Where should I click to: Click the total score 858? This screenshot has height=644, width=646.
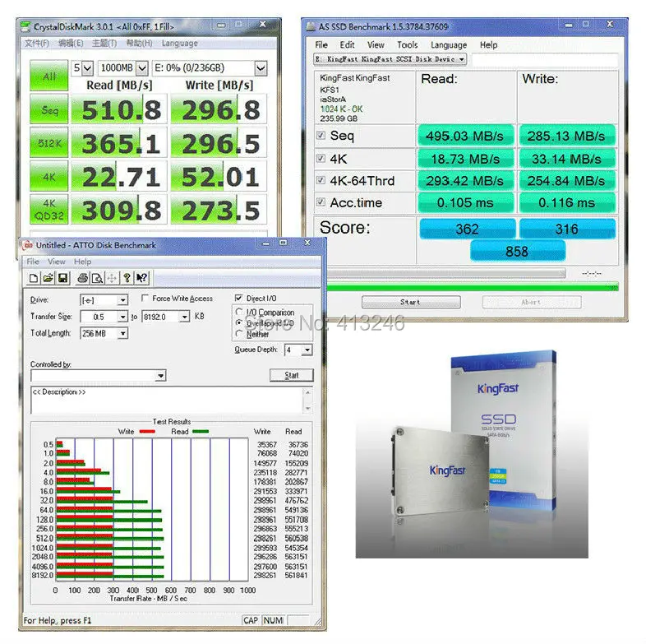pyautogui.click(x=518, y=252)
